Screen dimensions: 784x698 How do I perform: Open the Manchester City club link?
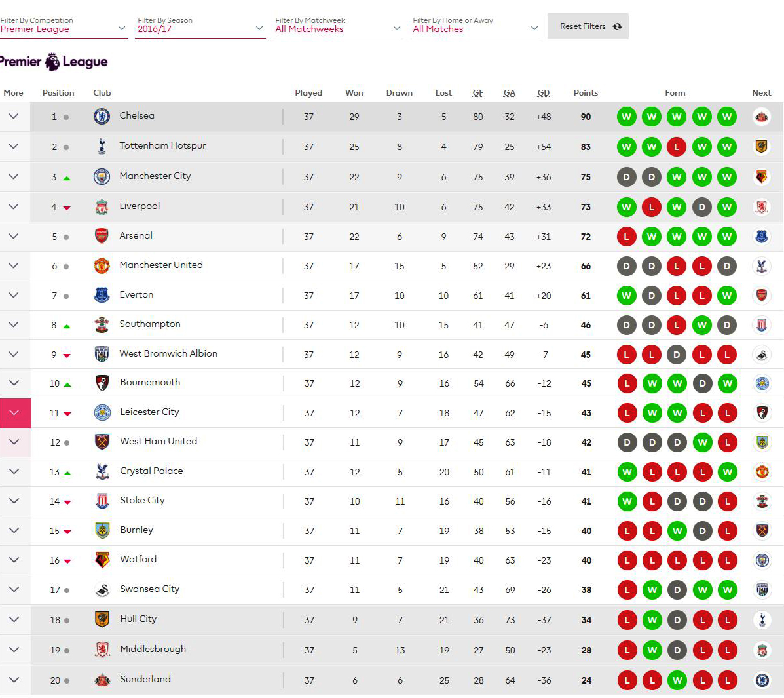[155, 176]
